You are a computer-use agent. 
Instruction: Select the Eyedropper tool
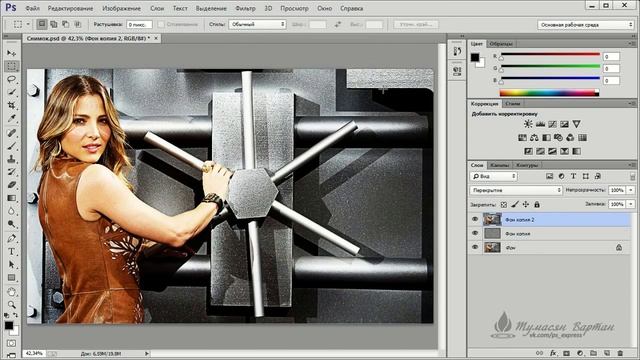coord(11,119)
